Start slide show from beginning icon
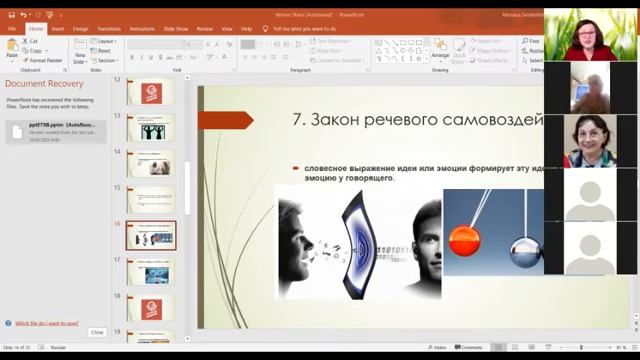This screenshot has height=360, width=640. (50, 15)
